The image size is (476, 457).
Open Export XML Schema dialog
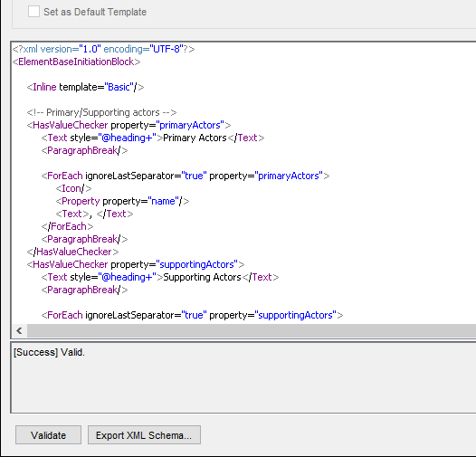click(x=144, y=435)
